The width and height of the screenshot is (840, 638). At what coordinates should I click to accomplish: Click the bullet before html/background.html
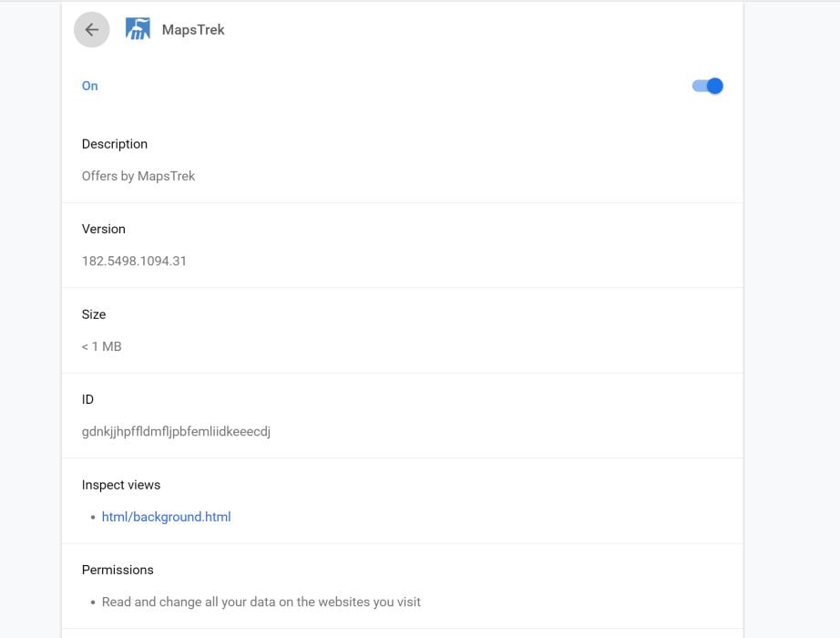pyautogui.click(x=93, y=518)
